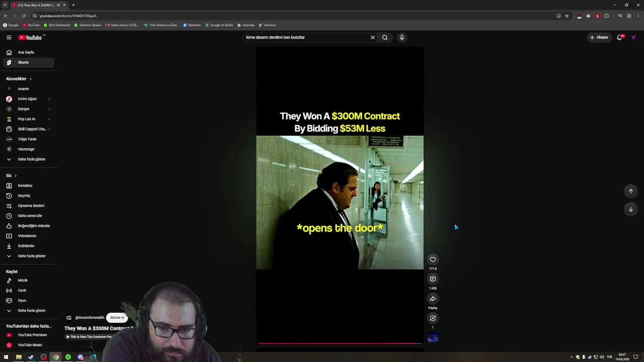Screen dimensions: 644x362
Task: Open the notifications bell
Action: [620, 37]
